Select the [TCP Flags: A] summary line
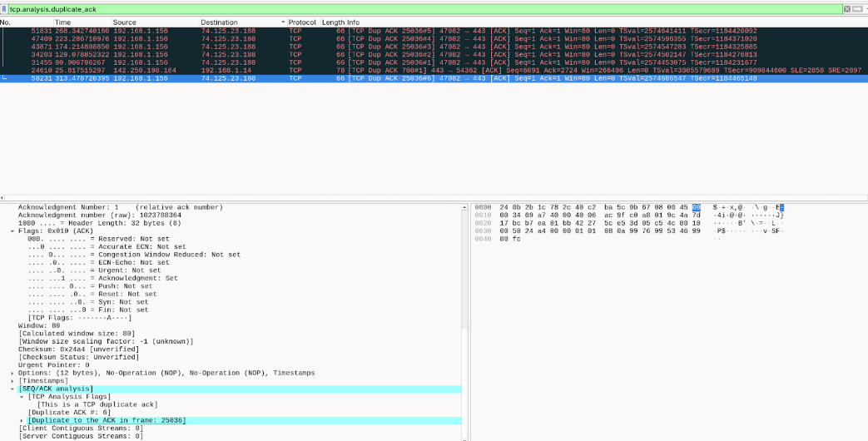 coord(80,318)
